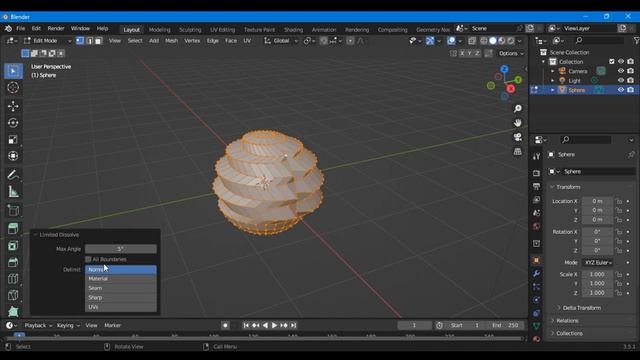Open the Modifier wrench properties tab
Image resolution: width=640 pixels, height=360 pixels.
pyautogui.click(x=536, y=273)
